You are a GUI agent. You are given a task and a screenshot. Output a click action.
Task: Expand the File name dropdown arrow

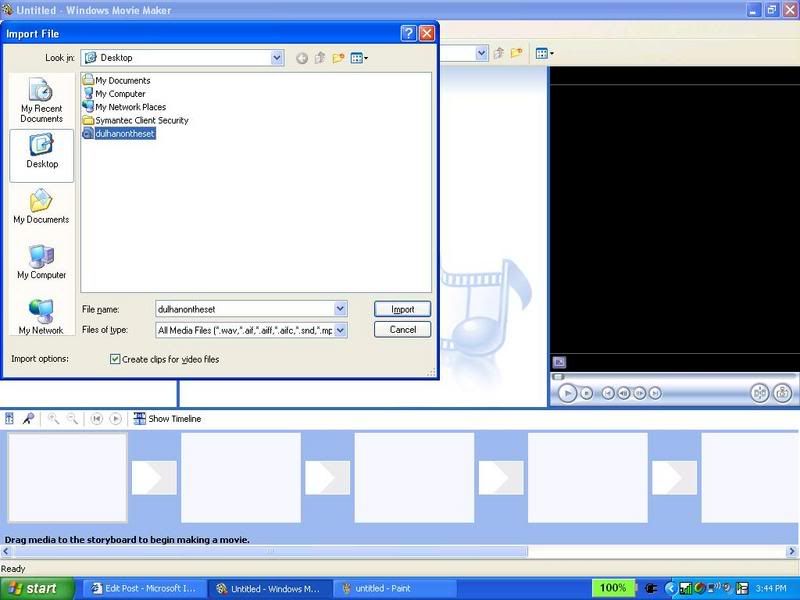pos(340,309)
